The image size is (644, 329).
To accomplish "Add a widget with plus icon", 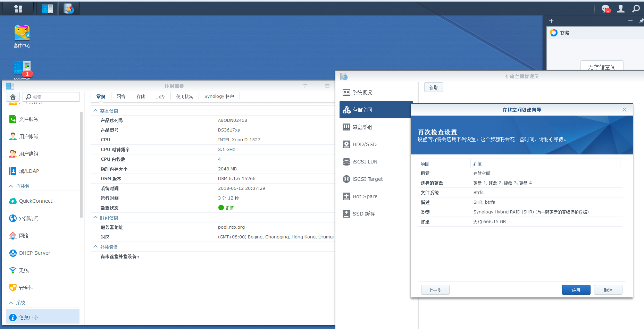I will (551, 21).
